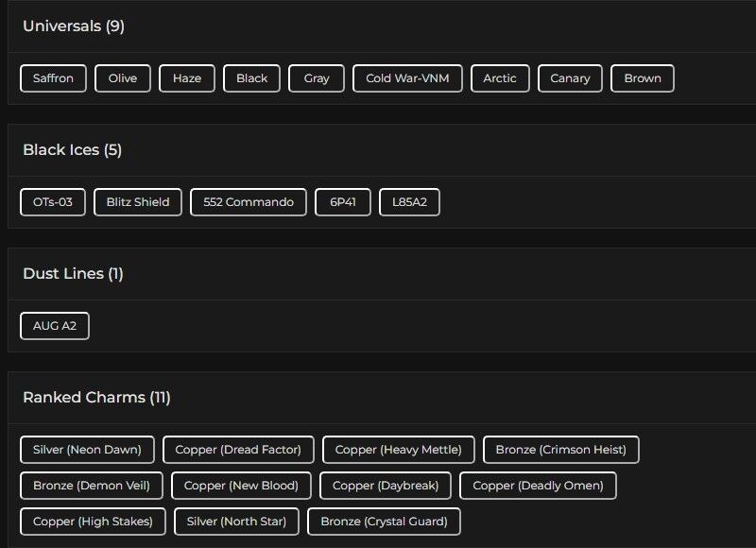The width and height of the screenshot is (756, 548).
Task: Select the Copper (Dread Factor) charm
Action: (x=238, y=450)
